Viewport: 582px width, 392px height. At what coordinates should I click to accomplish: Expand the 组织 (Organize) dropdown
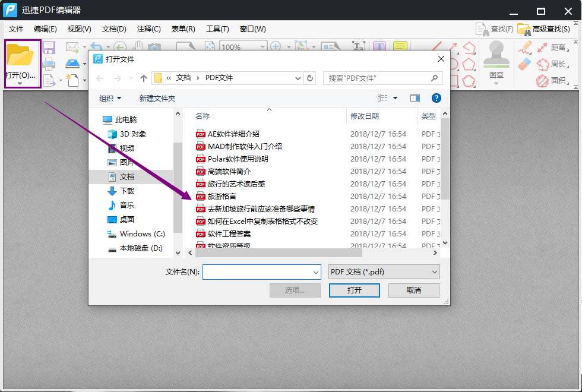pyautogui.click(x=110, y=98)
